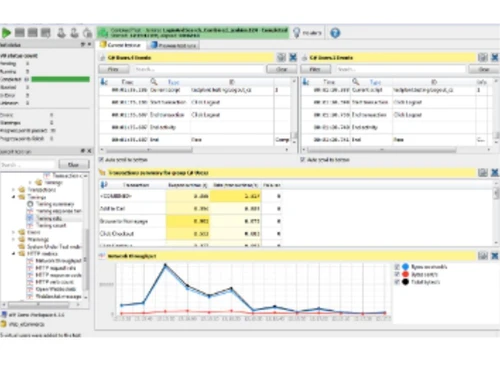Click the ID column header in right events table
500x375 pixels.
point(434,82)
